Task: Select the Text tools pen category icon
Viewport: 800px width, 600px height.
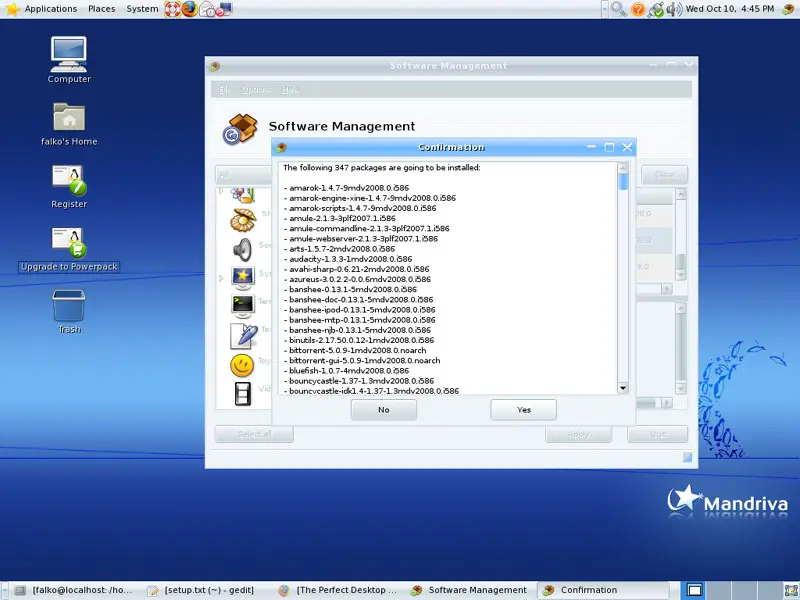Action: click(243, 335)
